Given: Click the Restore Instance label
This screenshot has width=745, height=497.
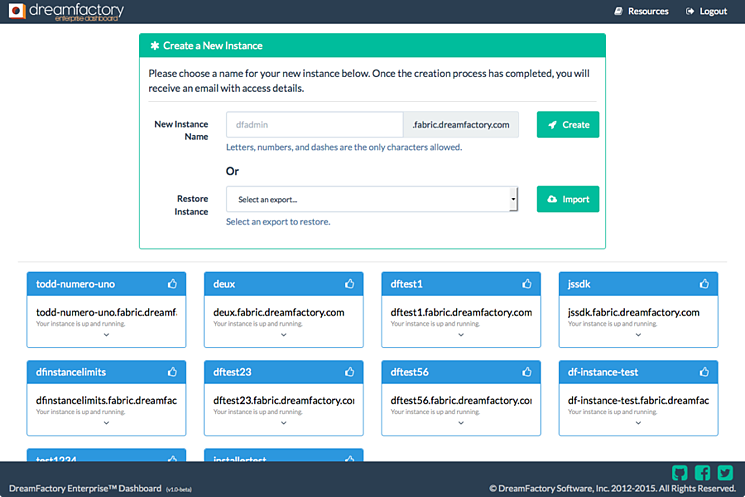Looking at the screenshot, I should pos(191,205).
